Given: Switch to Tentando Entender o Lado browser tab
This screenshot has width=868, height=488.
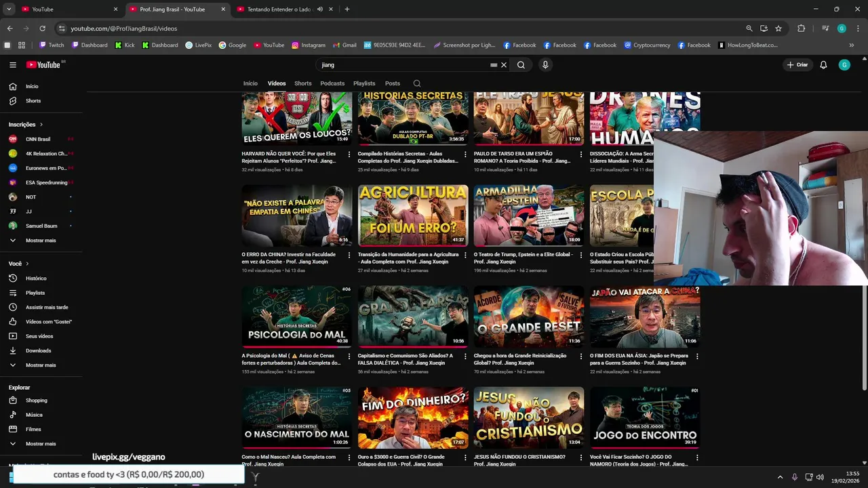Looking at the screenshot, I should pos(285,9).
